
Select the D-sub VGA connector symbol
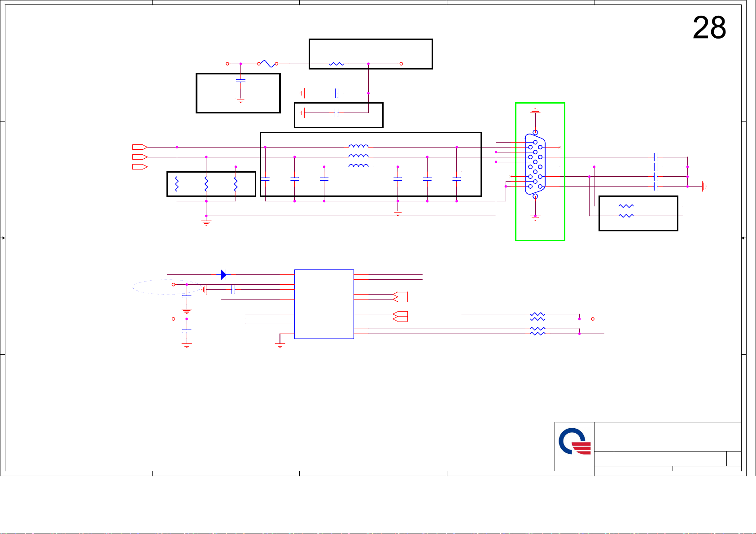535,165
